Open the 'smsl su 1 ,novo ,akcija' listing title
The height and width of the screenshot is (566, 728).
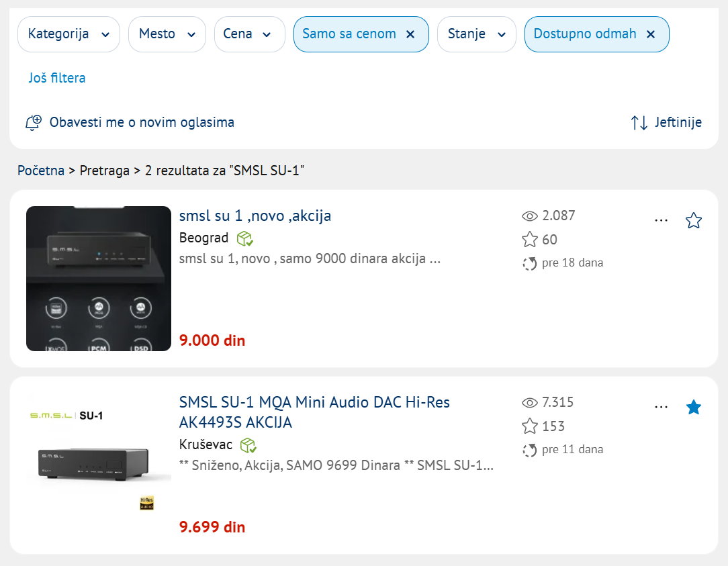pyautogui.click(x=255, y=216)
